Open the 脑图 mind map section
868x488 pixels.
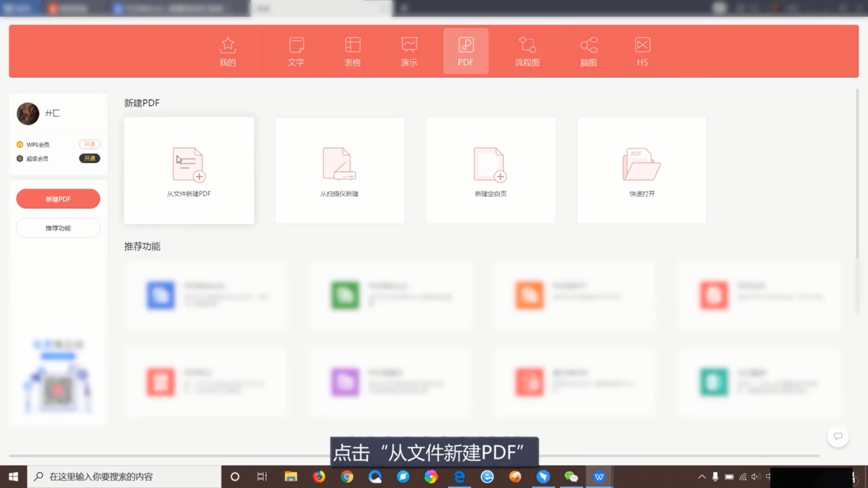coord(588,51)
